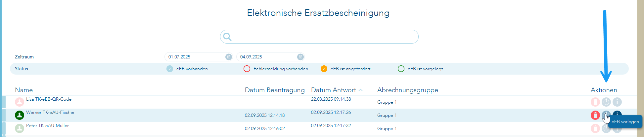
Task: Click the trash icon for Lisa TK-eEB-QR-Code
Action: pos(595,102)
